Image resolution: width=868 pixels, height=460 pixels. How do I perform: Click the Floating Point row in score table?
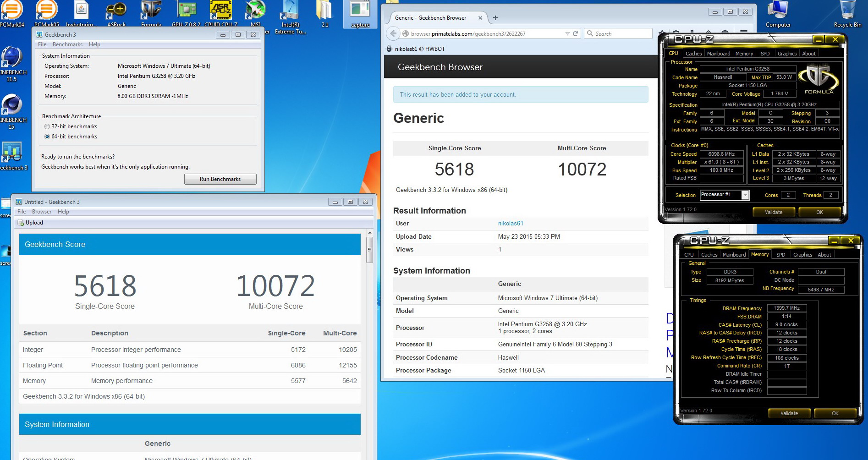[x=190, y=365]
